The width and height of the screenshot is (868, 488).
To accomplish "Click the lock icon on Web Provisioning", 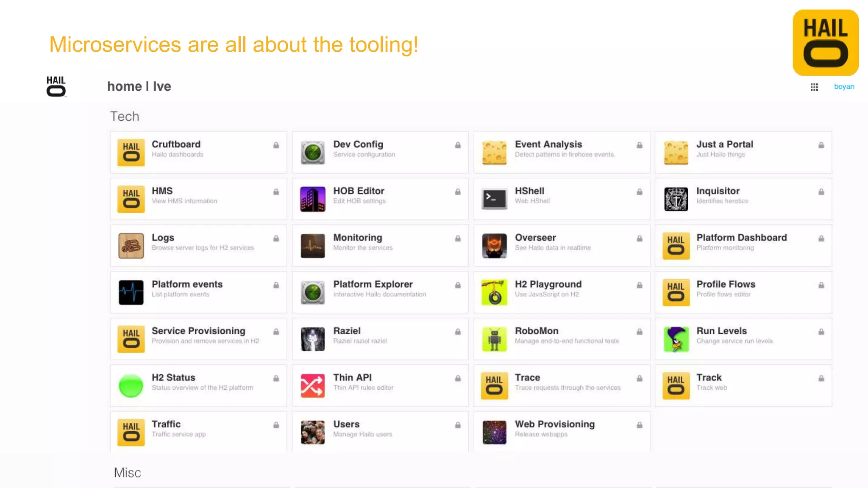I will (x=639, y=425).
